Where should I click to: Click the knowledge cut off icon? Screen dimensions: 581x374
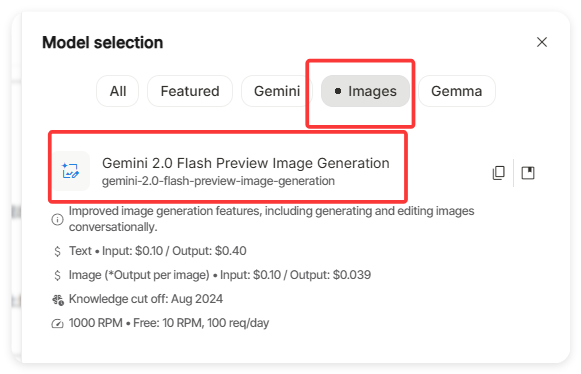click(x=58, y=299)
